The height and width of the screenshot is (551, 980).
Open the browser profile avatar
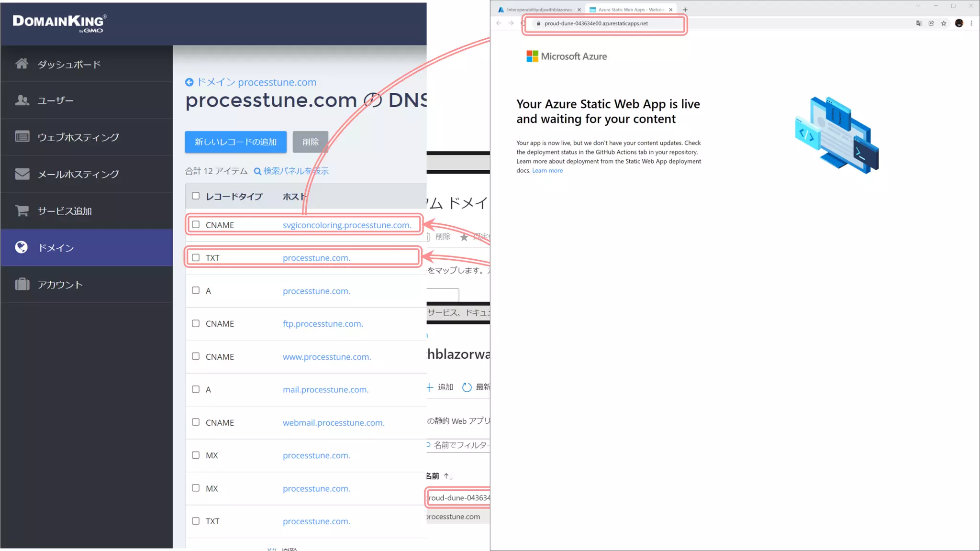pyautogui.click(x=959, y=23)
